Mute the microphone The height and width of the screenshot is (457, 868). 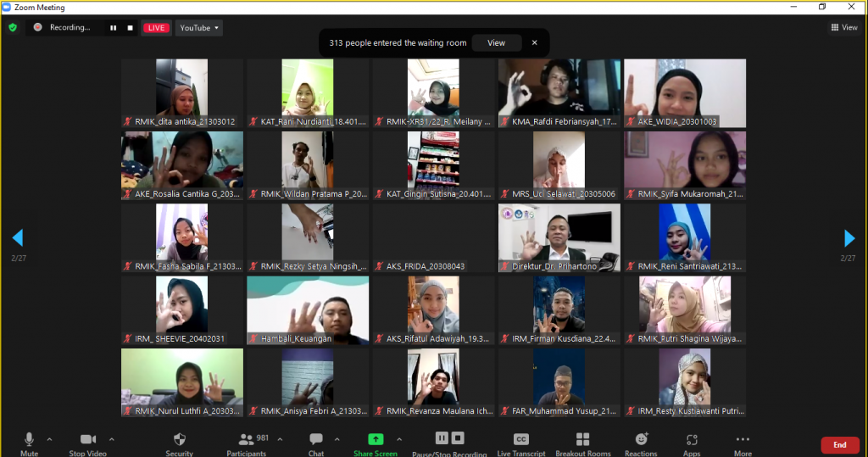(x=30, y=444)
